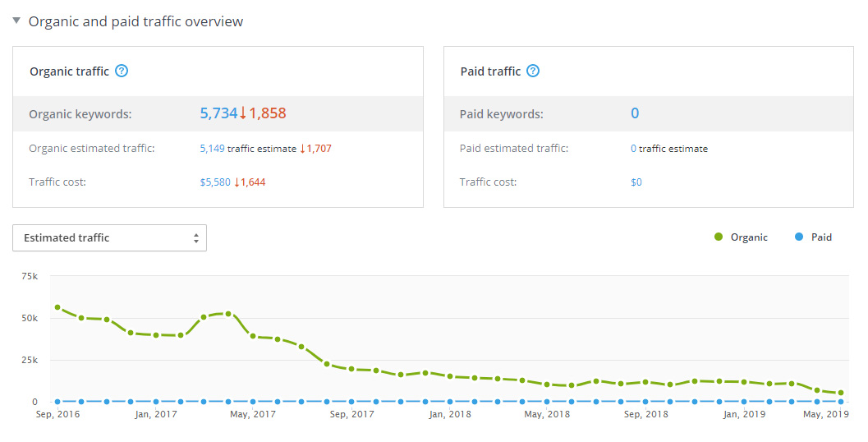Select the Paid keywords label

(x=502, y=114)
